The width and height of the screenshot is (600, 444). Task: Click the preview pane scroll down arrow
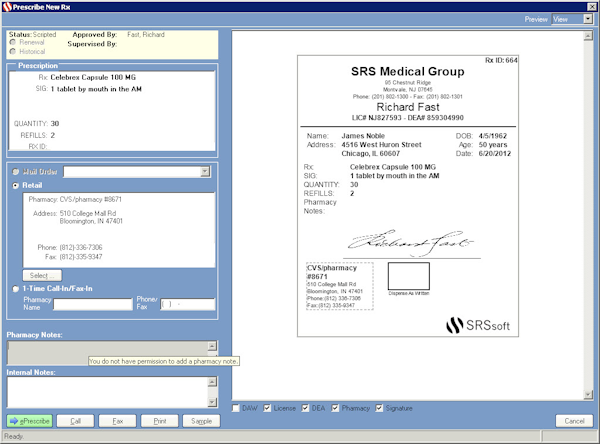coord(588,395)
